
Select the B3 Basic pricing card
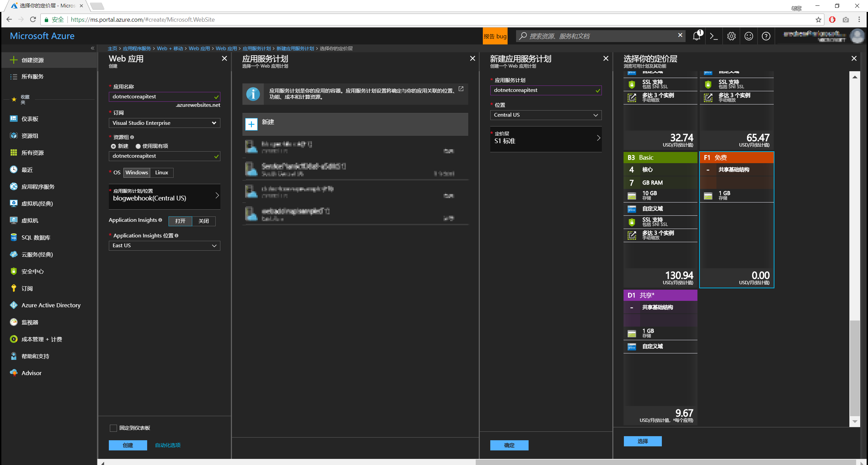[x=660, y=219]
